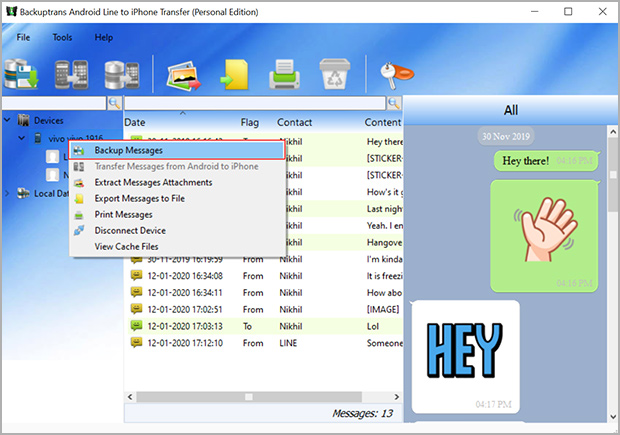Collapse the Devices tree node
This screenshot has width=620, height=435.
9,121
